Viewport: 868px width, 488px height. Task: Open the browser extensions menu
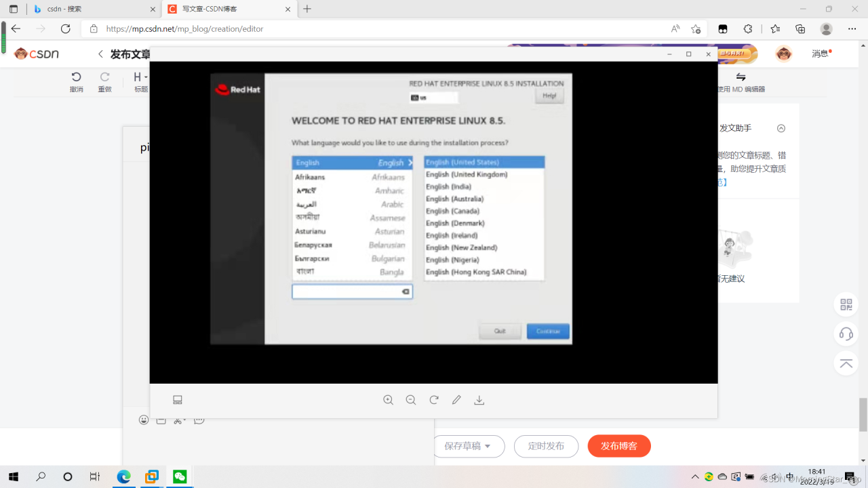pos(748,28)
